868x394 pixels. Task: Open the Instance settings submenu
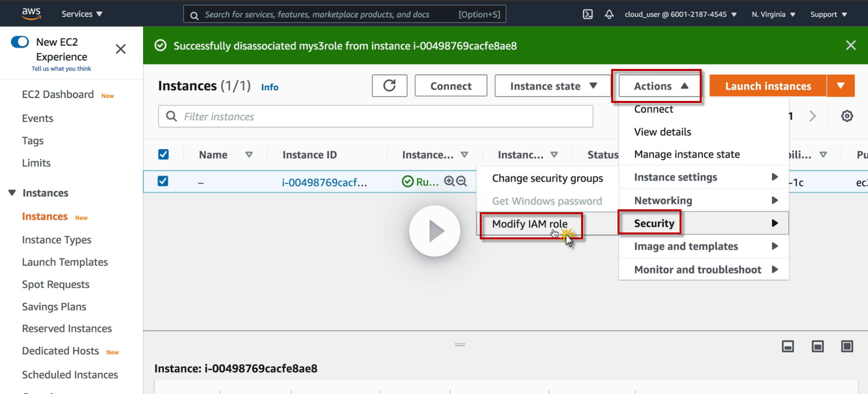(x=704, y=177)
